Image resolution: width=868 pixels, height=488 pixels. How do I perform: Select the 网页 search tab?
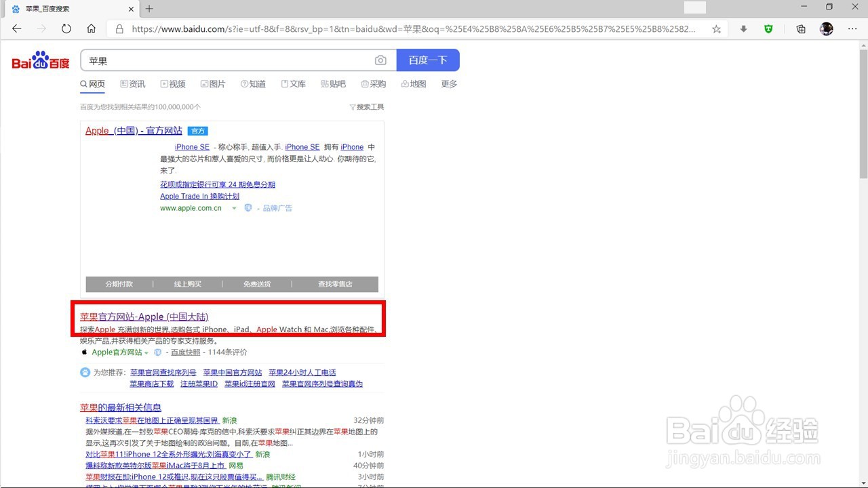(x=93, y=84)
